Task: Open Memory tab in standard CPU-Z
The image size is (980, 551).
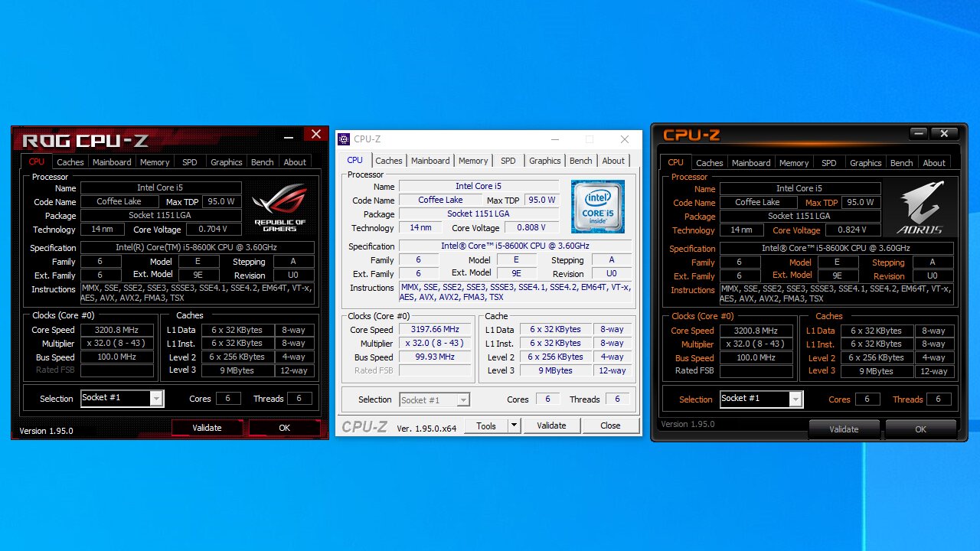Action: (473, 161)
